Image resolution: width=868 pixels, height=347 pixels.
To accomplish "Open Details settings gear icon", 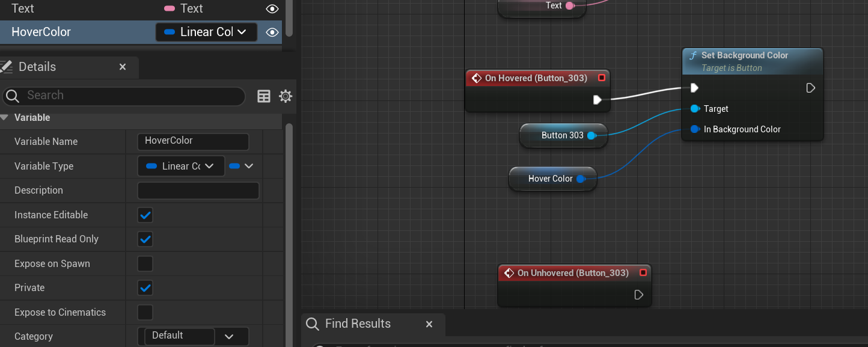I will 286,96.
